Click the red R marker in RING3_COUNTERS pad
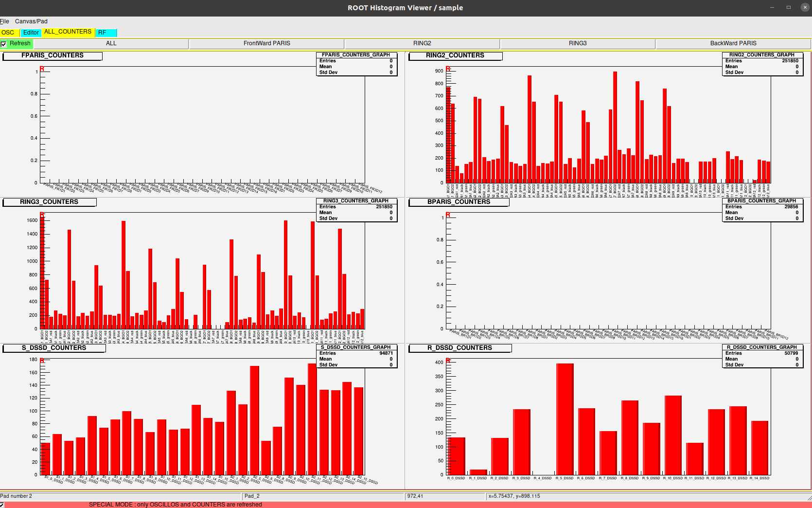This screenshot has width=812, height=508. pyautogui.click(x=42, y=215)
